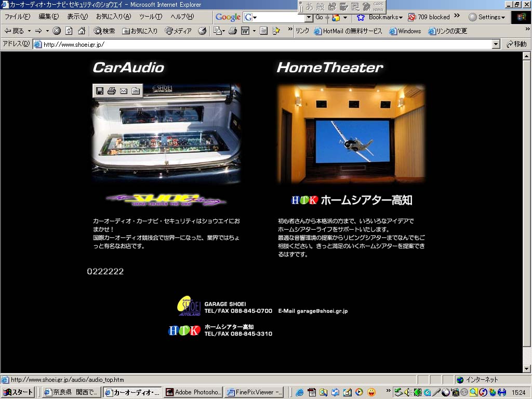This screenshot has height=399, width=532.
Task: Expand the Google search box dropdown
Action: (309, 18)
